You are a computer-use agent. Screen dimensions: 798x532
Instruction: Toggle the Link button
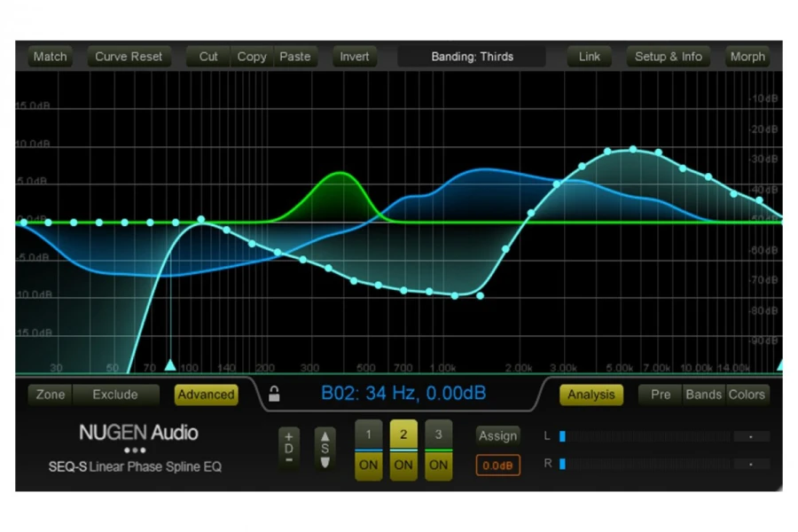(590, 57)
